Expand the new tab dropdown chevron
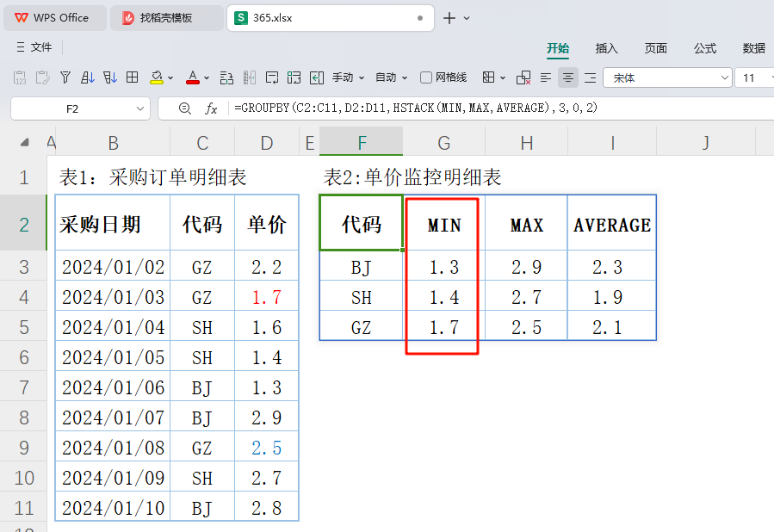 pos(467,18)
